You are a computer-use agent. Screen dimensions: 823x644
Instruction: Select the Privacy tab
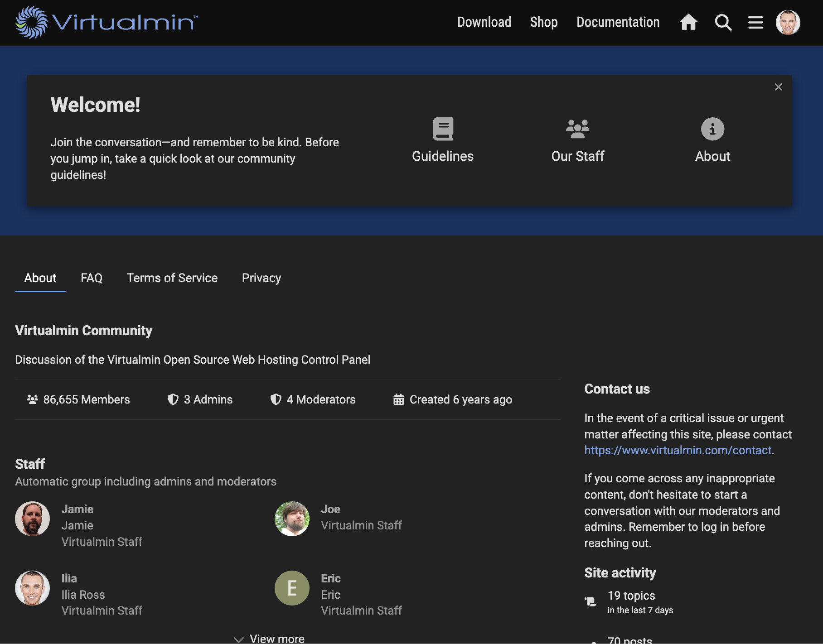click(261, 278)
